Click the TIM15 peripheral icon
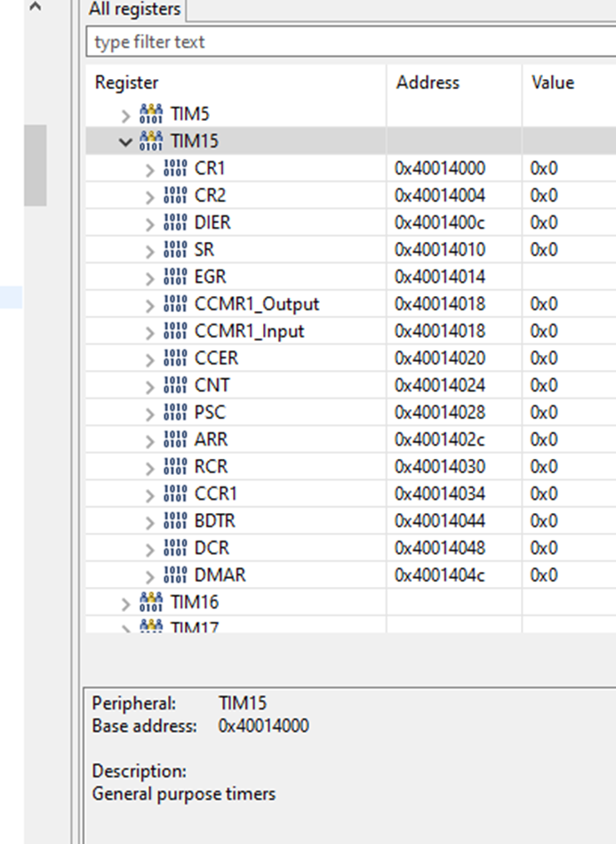Viewport: 616px width, 844px height. [x=151, y=141]
